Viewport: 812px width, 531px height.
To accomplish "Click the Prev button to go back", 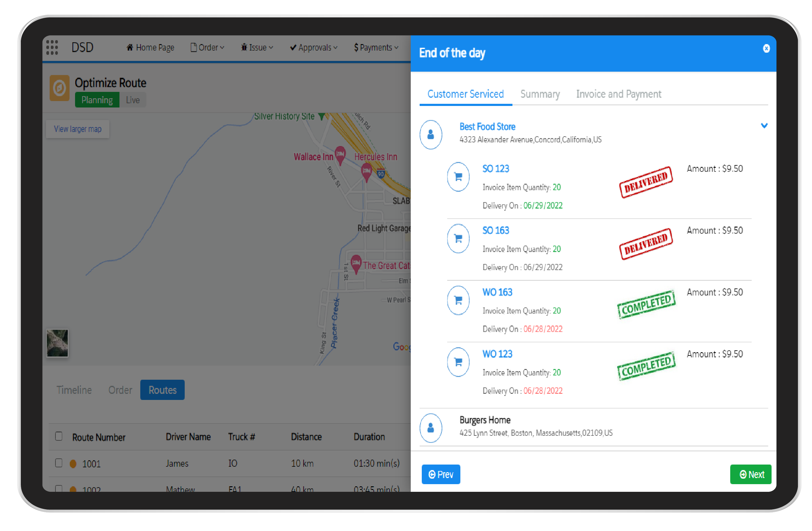I will [x=441, y=473].
